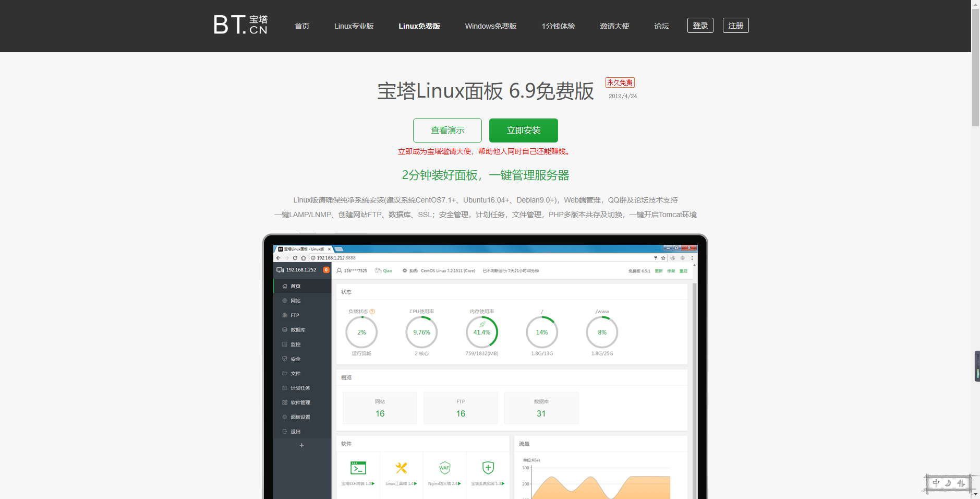Click the CPU使用率 9.76% gauge
Screen dimensions: 980x499
[421, 332]
